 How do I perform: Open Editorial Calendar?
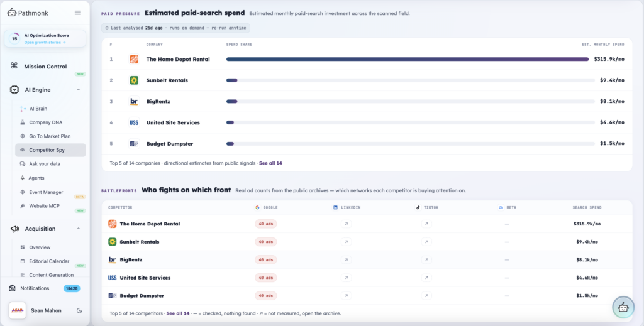coord(49,261)
